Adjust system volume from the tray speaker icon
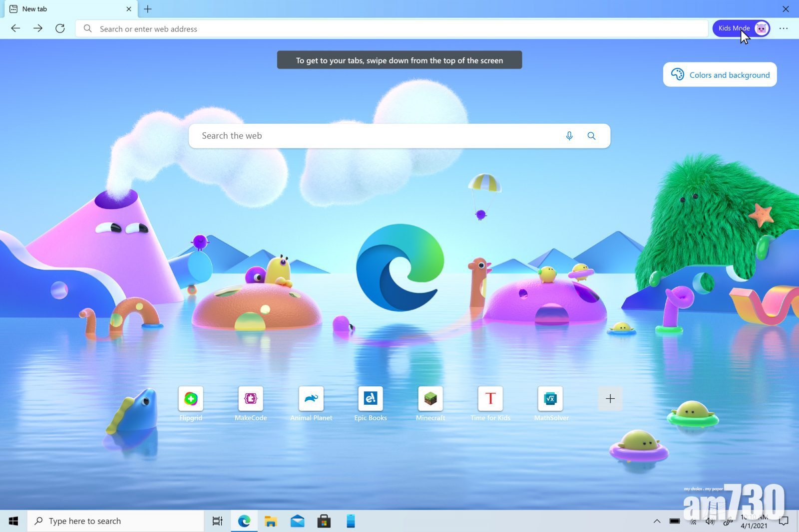This screenshot has height=532, width=799. (x=710, y=521)
